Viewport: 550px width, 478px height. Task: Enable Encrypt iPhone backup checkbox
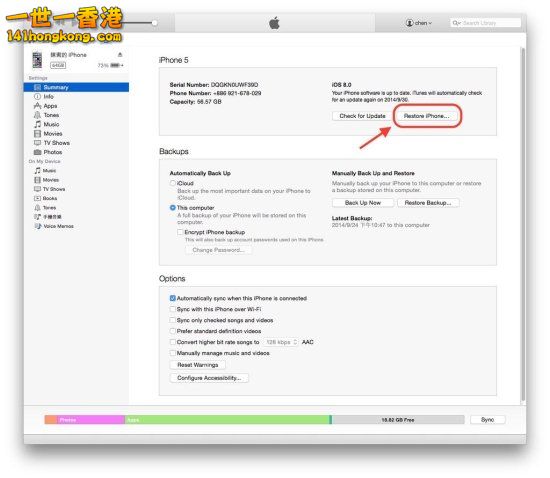pyautogui.click(x=180, y=232)
